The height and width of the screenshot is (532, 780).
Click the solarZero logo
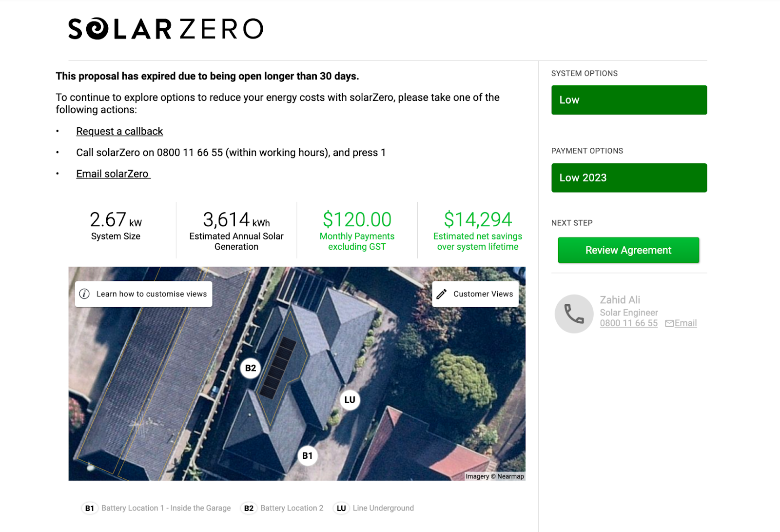point(166,29)
